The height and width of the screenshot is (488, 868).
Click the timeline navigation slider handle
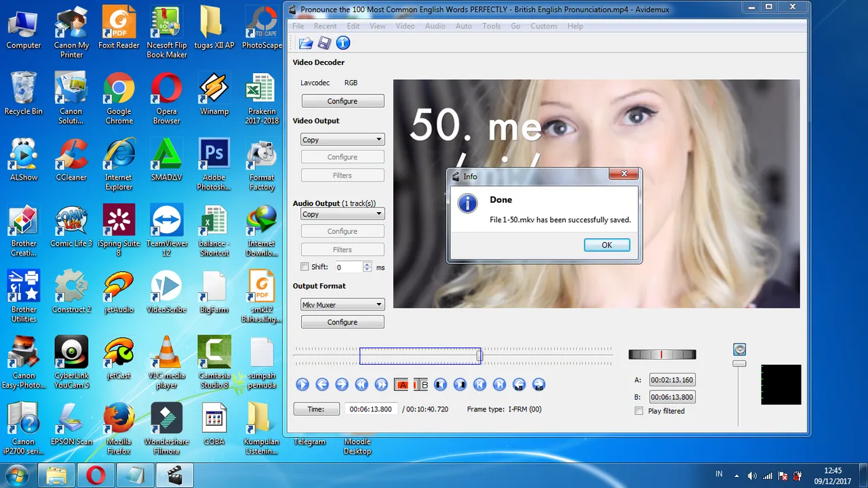(479, 355)
